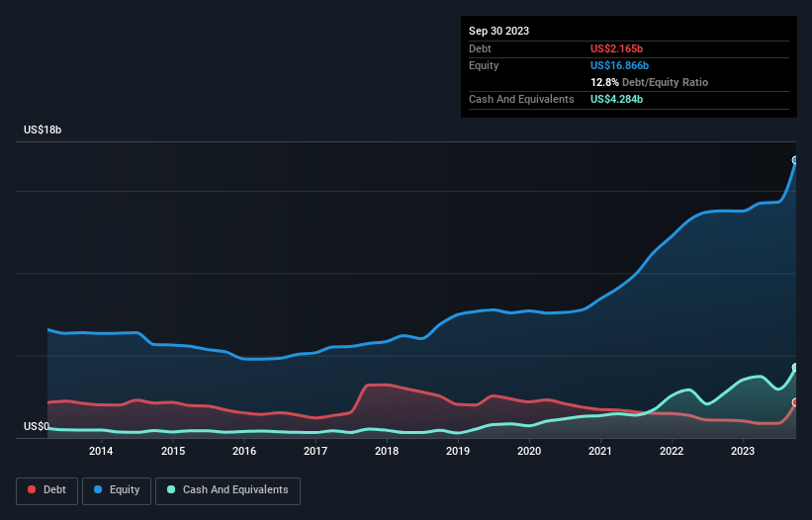Click the 2014 x-axis label

tap(101, 451)
